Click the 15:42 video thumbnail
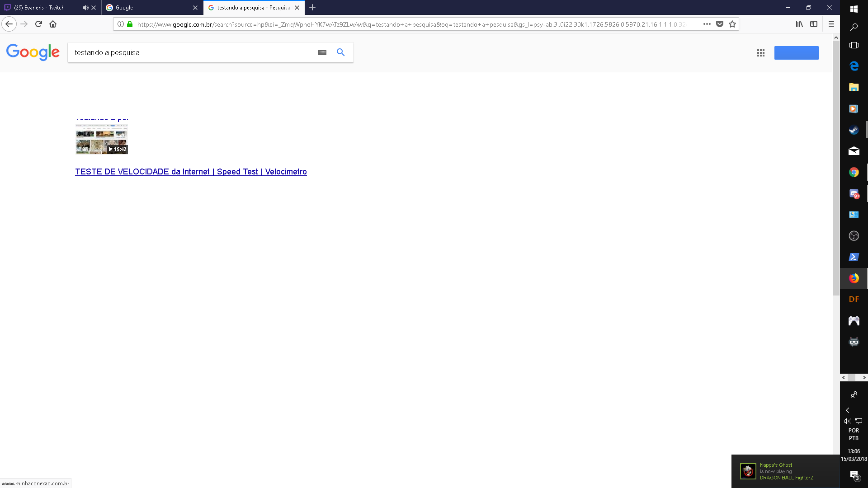The image size is (868, 488). point(102,140)
